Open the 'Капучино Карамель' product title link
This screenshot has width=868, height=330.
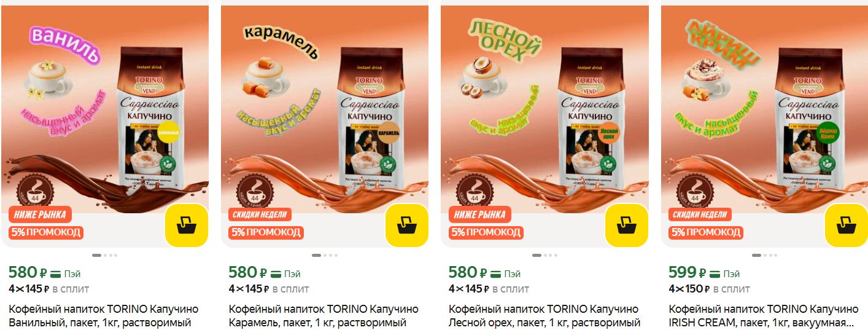tap(324, 315)
